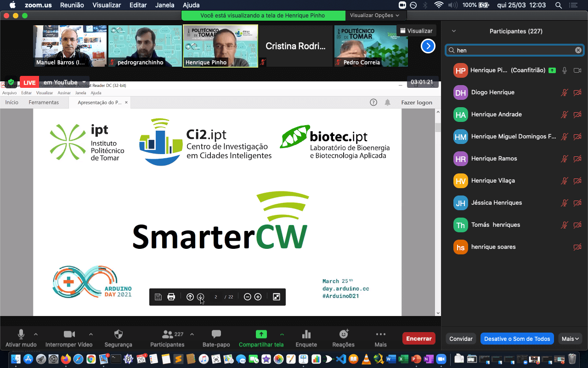Toggle camera icon for henrique soares
Viewport: 588px width, 368px height.
(x=577, y=247)
